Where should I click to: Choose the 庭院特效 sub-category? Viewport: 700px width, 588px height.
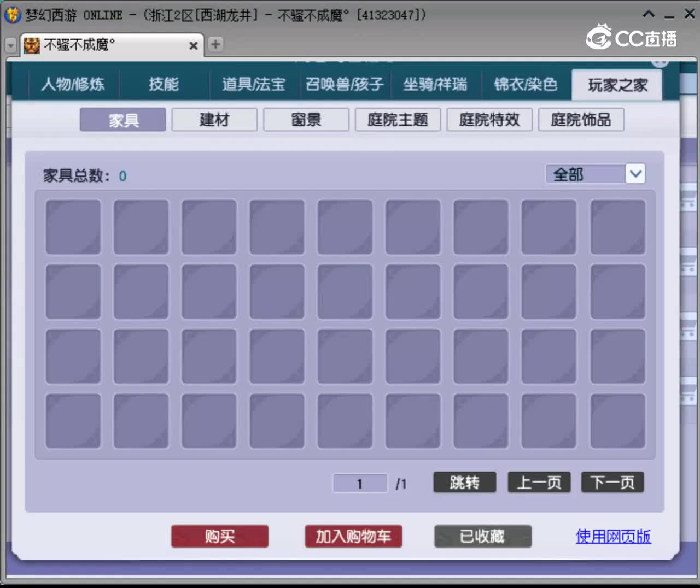point(489,120)
